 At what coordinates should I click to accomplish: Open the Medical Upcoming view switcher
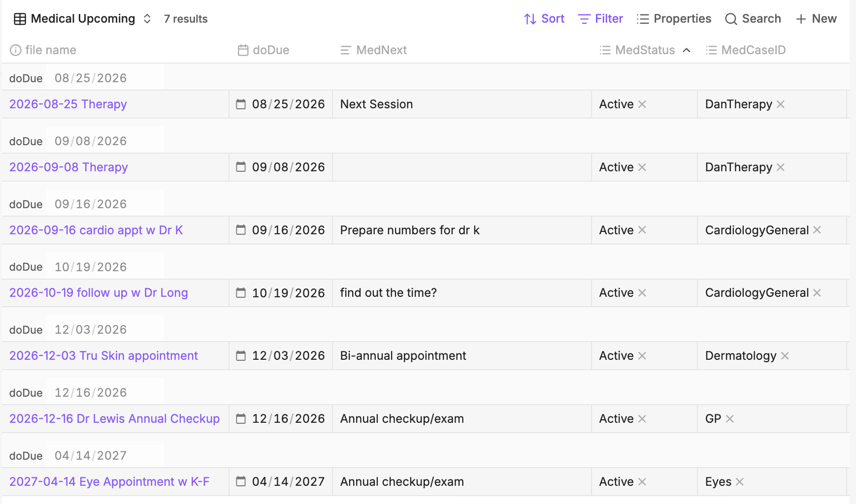point(82,19)
